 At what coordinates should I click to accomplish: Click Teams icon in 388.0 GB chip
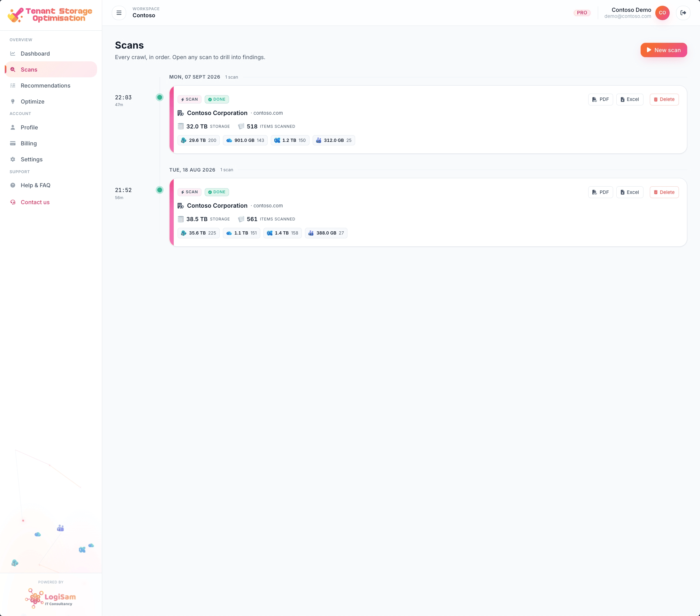(311, 233)
